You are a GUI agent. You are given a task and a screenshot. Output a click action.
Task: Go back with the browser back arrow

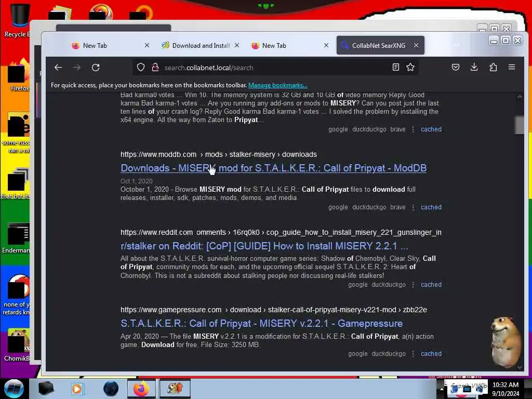click(x=58, y=68)
